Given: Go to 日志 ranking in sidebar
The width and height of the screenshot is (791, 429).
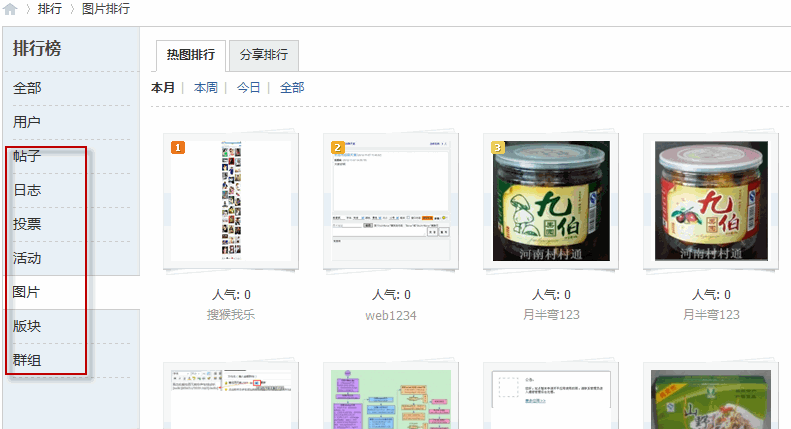Looking at the screenshot, I should [27, 190].
